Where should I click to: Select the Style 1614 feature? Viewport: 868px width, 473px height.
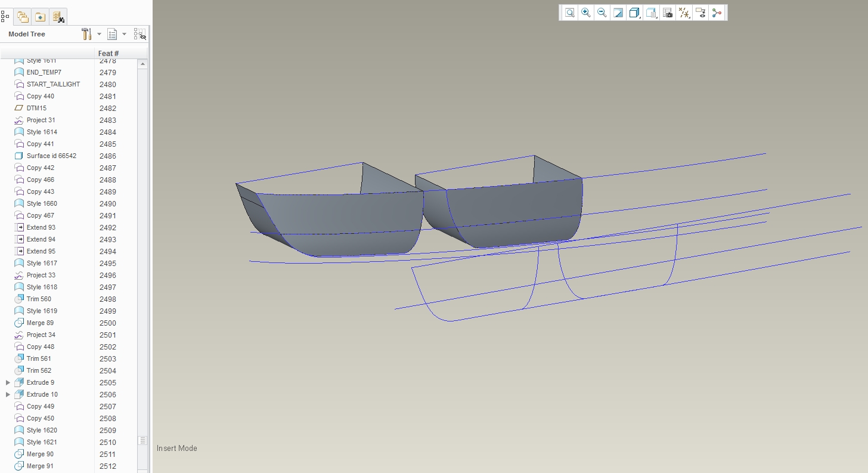tap(42, 132)
